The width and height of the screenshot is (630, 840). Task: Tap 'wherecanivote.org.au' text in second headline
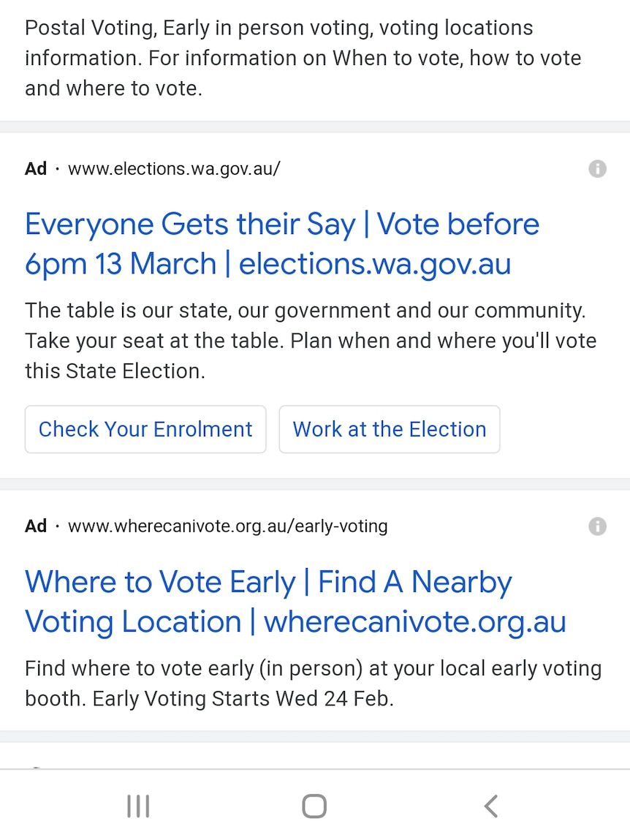coord(415,621)
